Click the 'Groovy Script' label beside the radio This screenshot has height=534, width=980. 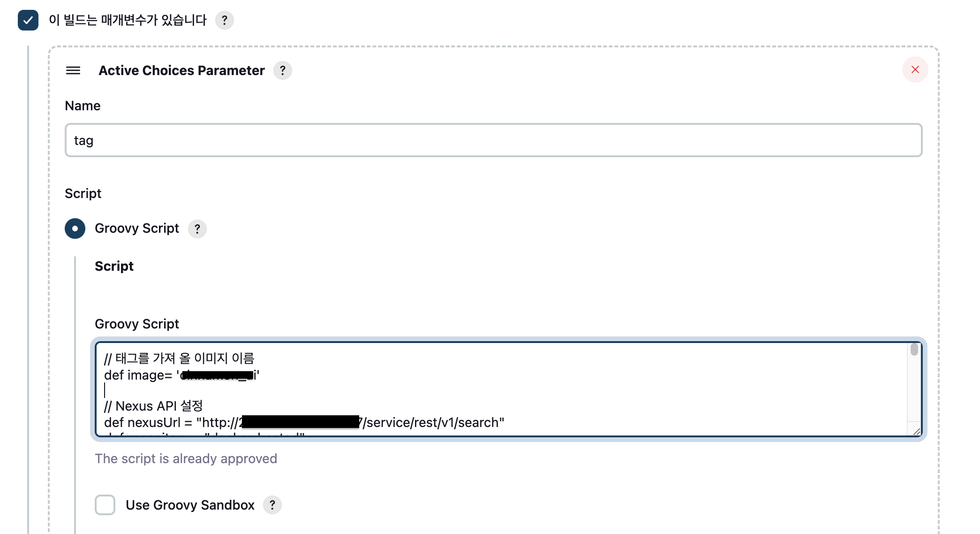coord(137,229)
